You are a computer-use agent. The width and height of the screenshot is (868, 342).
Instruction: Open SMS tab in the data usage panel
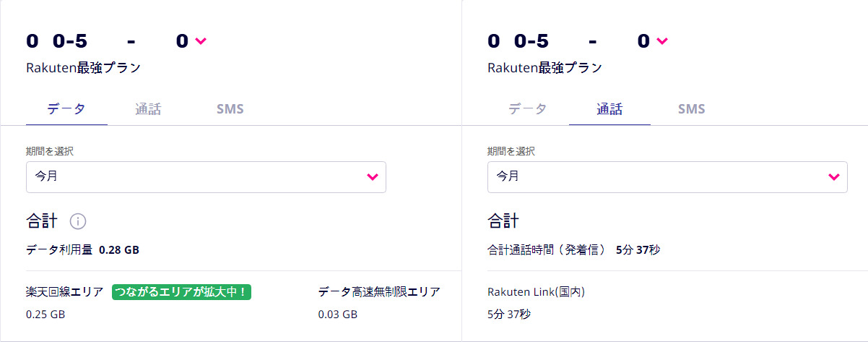[230, 109]
